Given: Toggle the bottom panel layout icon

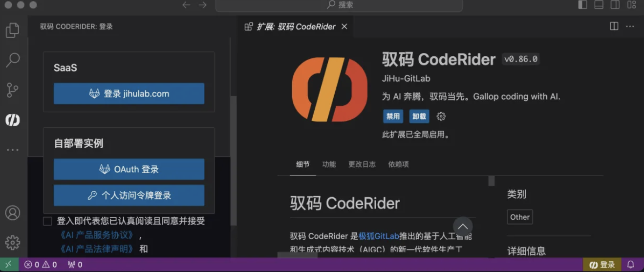Looking at the screenshot, I should (599, 5).
